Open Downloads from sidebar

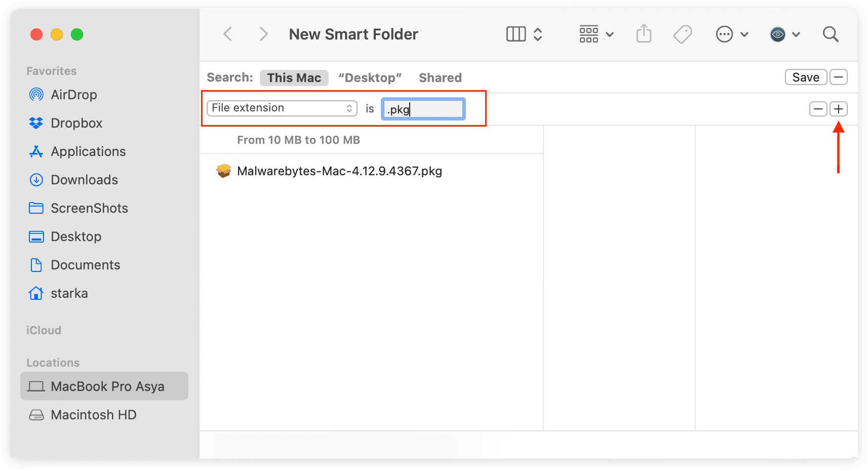click(x=84, y=180)
